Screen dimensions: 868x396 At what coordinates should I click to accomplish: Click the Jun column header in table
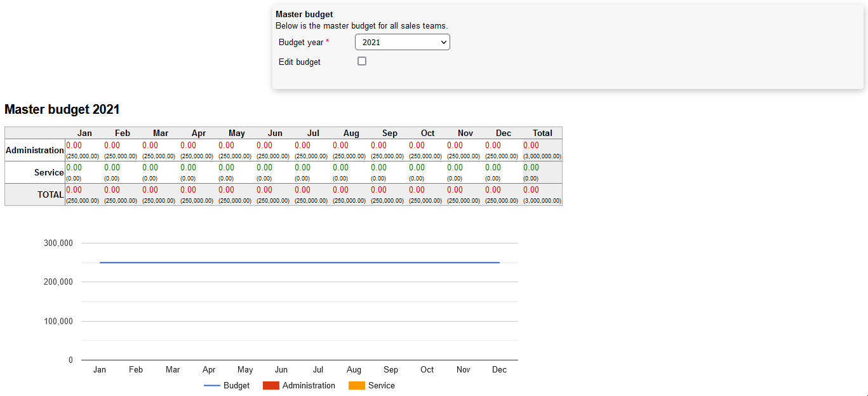tap(275, 133)
